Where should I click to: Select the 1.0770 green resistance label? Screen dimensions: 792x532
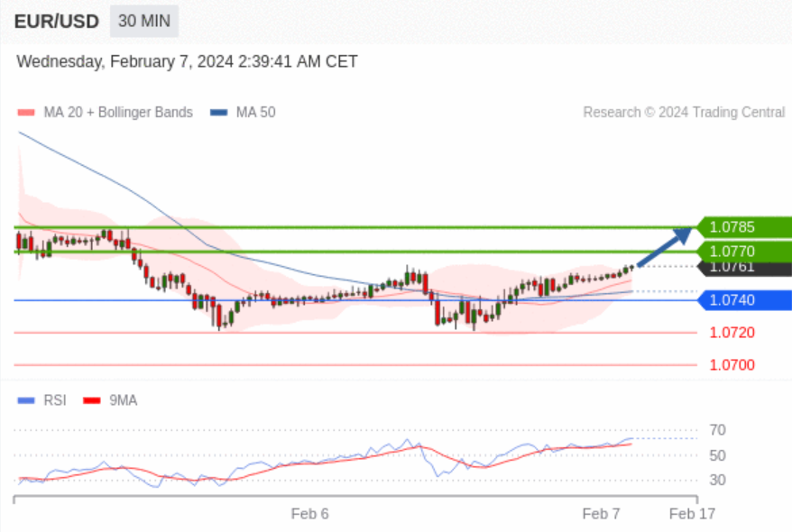(744, 252)
